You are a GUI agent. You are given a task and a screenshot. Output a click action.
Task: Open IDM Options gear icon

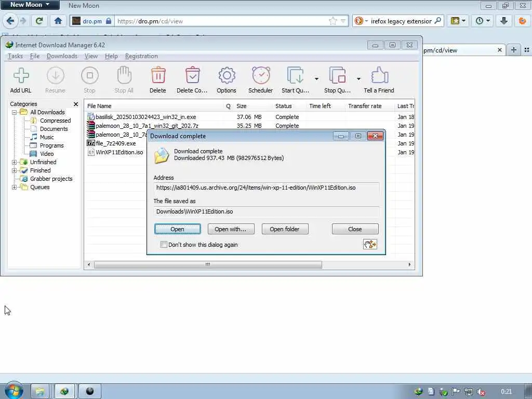(x=227, y=75)
